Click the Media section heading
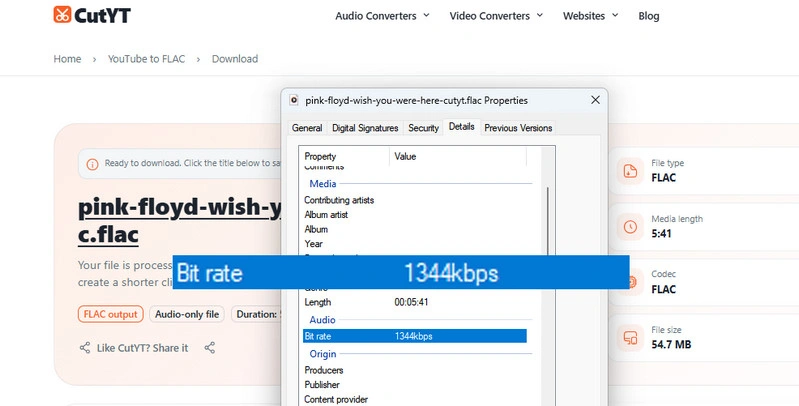The height and width of the screenshot is (406, 799). click(323, 183)
